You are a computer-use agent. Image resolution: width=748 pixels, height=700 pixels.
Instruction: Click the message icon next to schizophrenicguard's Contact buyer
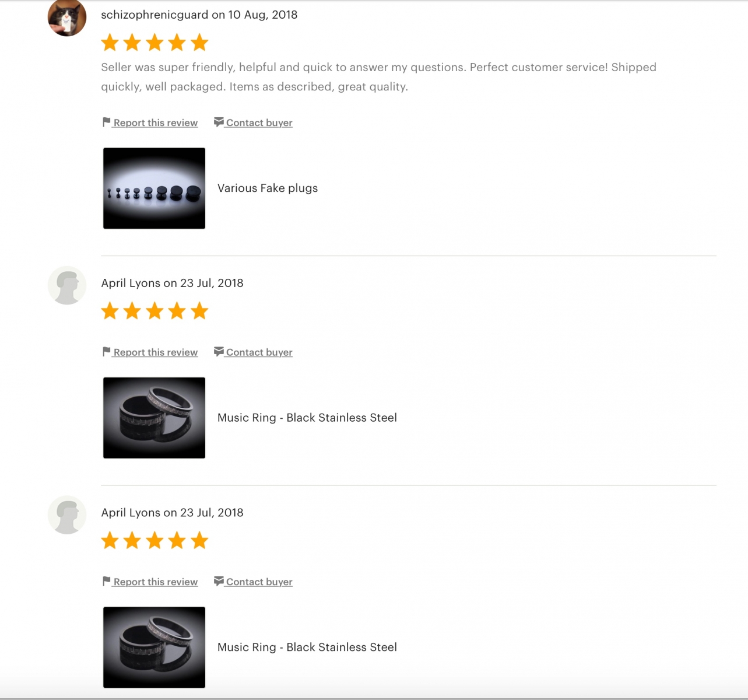pos(219,122)
